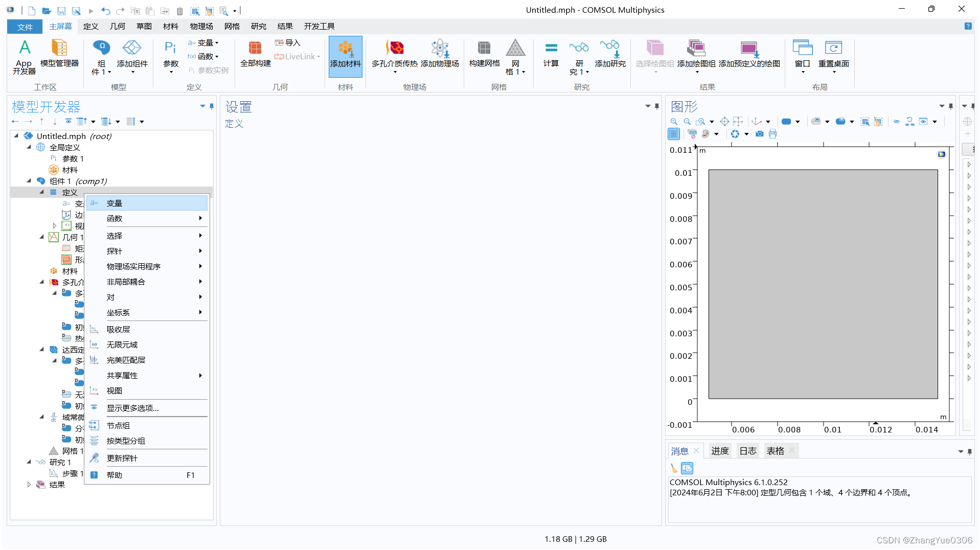Viewport: 980px width, 550px height.
Task: Switch to the 日志 tab
Action: coord(748,451)
